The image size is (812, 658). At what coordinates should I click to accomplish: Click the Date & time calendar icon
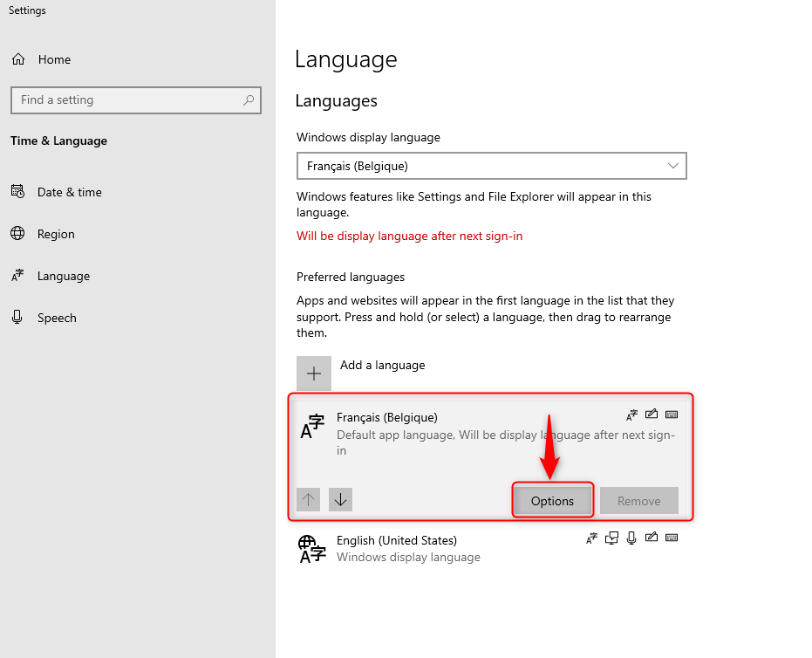pos(17,192)
